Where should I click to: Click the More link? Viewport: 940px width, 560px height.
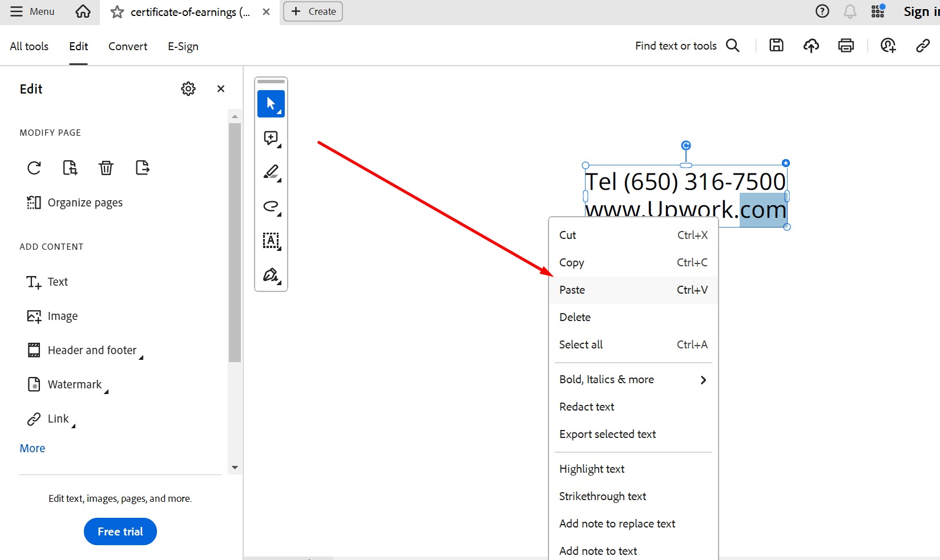(x=33, y=448)
